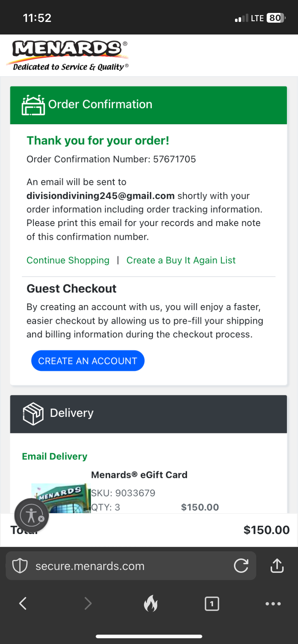
Task: Dismiss the accessibility widget with its small x
Action: pyautogui.click(x=41, y=519)
